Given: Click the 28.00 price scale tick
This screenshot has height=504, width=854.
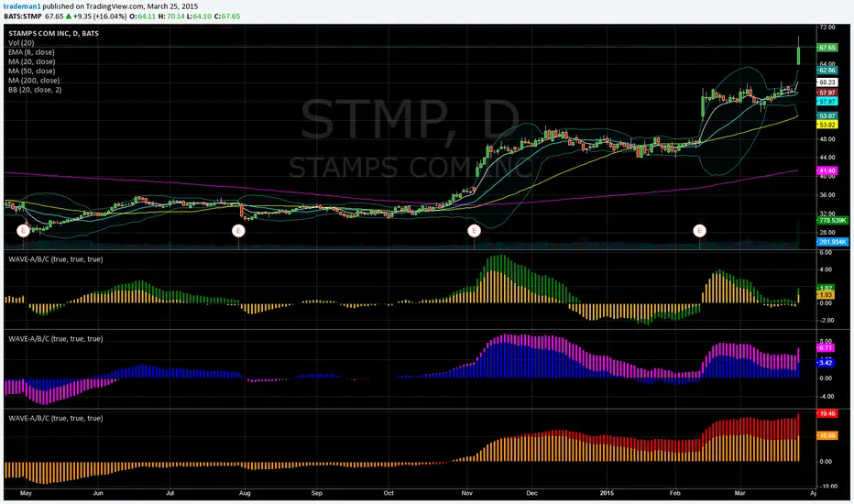Looking at the screenshot, I should coord(827,232).
